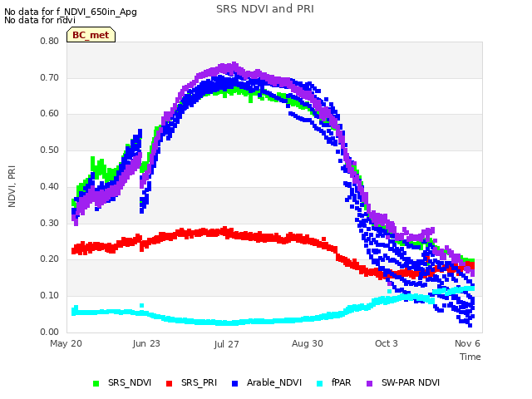Select the SW-PAR NDVI legend label
The width and height of the screenshot is (532, 399).
click(x=411, y=382)
